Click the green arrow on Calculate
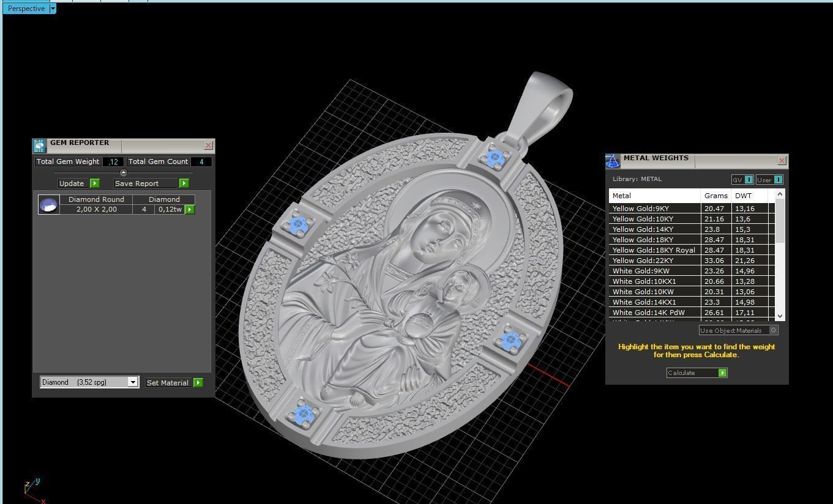Image resolution: width=833 pixels, height=504 pixels. click(x=723, y=372)
